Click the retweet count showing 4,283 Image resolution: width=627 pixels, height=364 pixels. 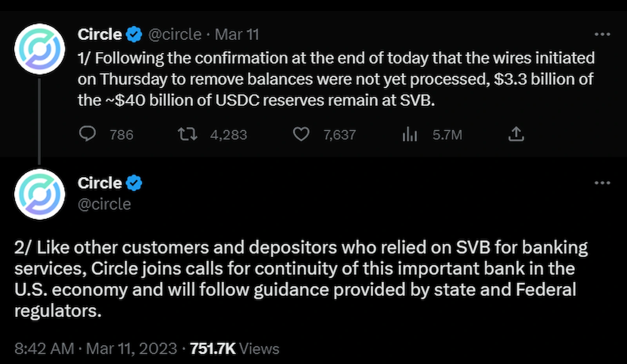(x=229, y=134)
